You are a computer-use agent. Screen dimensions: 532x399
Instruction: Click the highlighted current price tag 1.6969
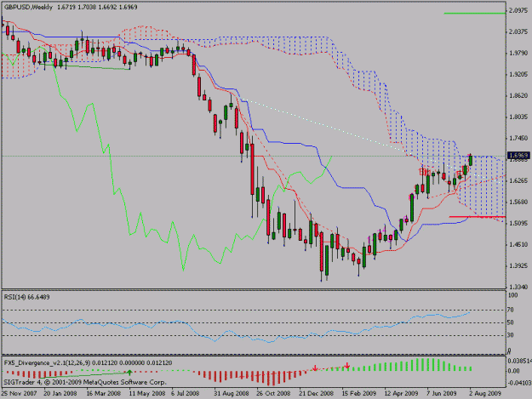click(x=518, y=156)
